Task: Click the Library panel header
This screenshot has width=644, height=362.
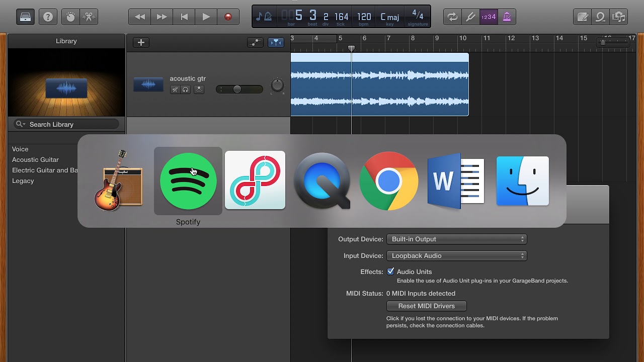Action: [66, 41]
